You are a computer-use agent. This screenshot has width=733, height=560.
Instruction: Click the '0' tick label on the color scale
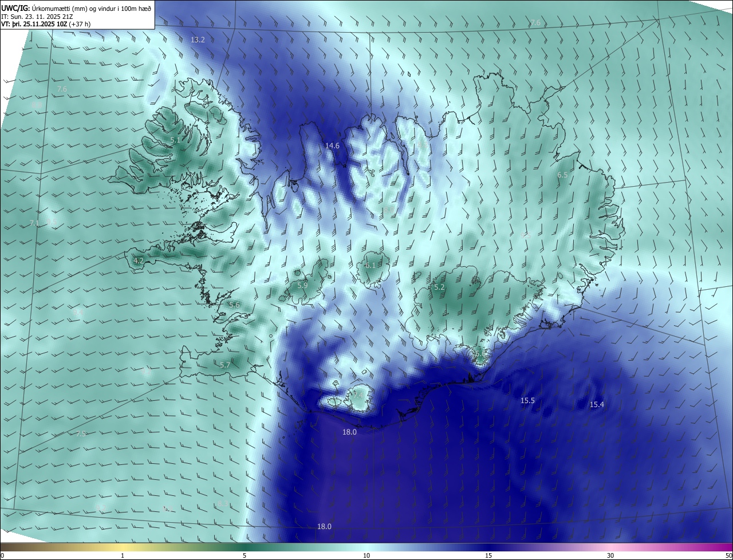point(2,556)
